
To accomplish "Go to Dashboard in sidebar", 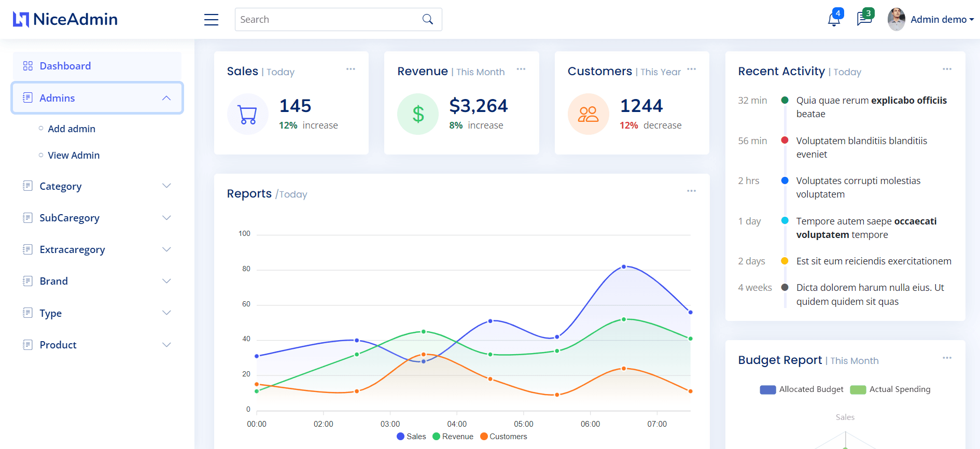I will (x=97, y=66).
